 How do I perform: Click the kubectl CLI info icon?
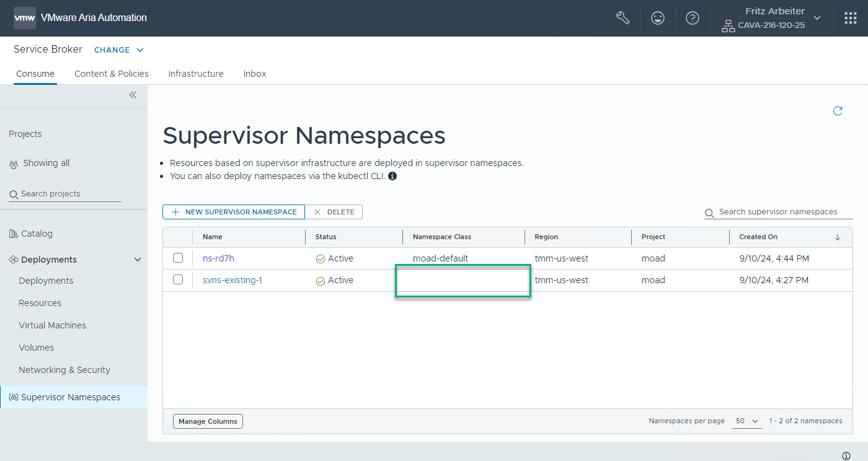point(392,176)
